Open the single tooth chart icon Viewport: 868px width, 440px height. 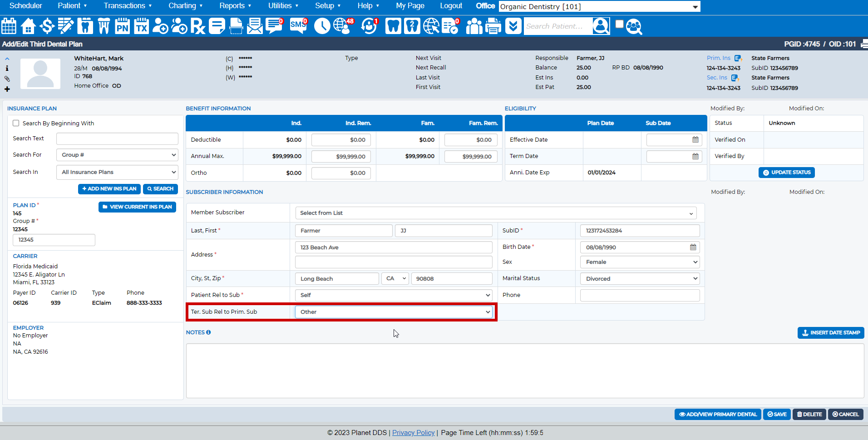click(85, 26)
